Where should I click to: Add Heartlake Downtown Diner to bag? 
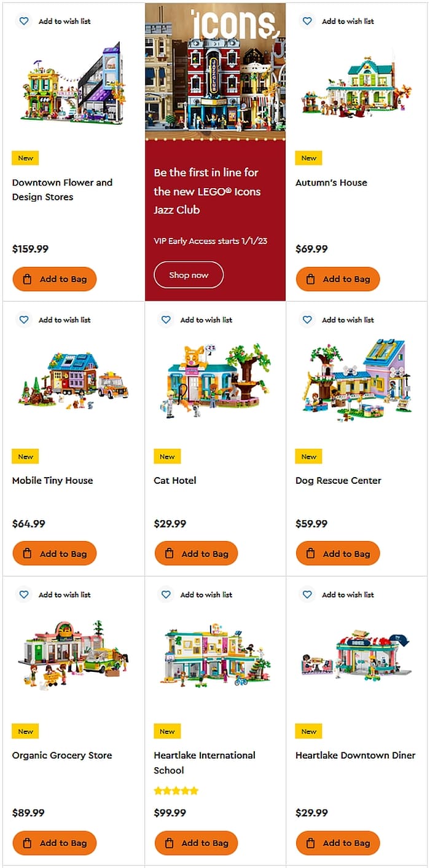pos(338,843)
